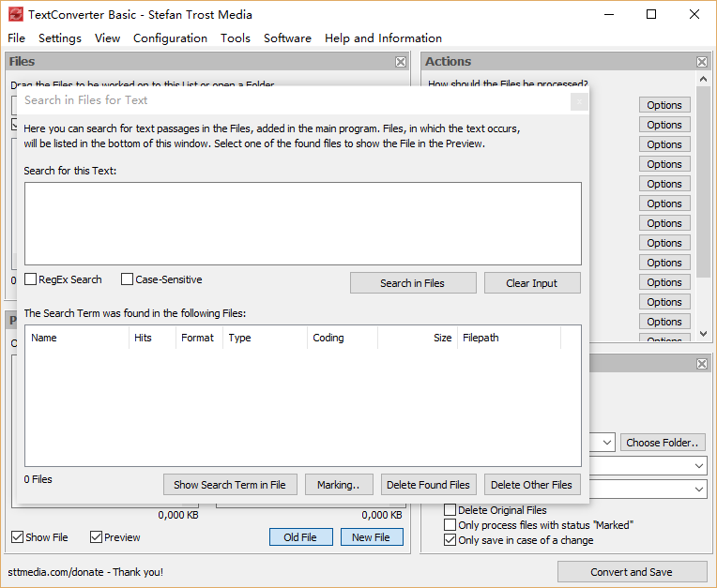
Task: Open the Configuration menu
Action: [x=170, y=38]
